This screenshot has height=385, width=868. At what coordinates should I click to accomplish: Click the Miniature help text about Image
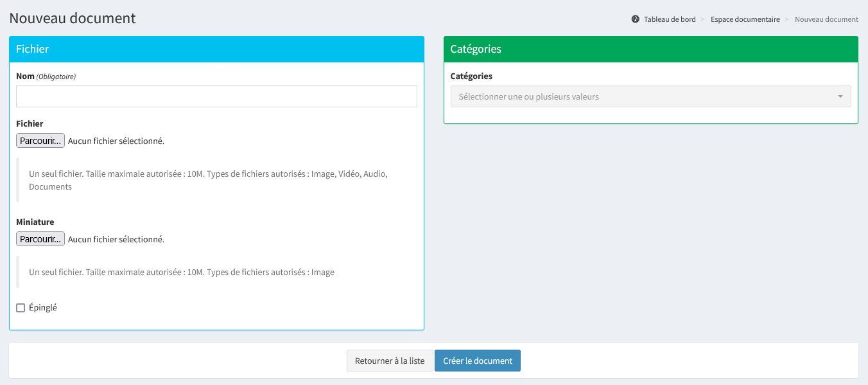click(x=182, y=273)
